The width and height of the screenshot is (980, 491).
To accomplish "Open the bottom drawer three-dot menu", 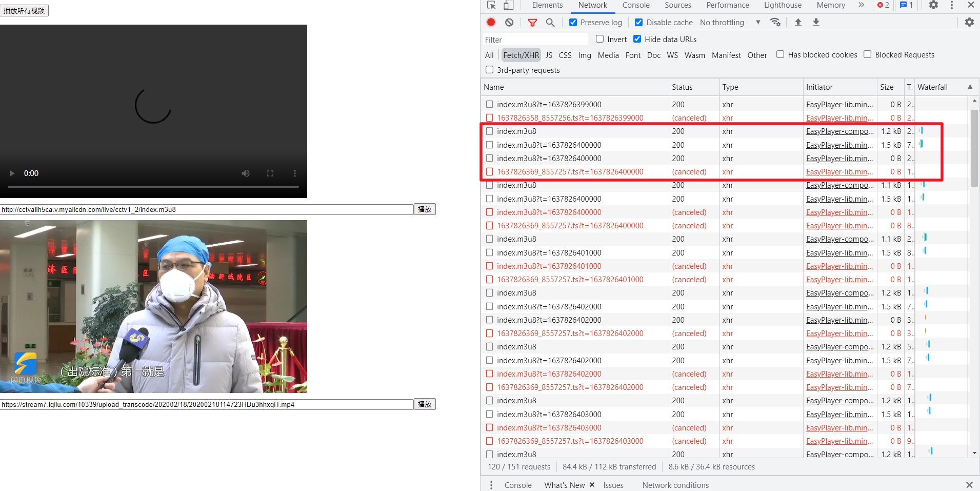I will point(491,485).
